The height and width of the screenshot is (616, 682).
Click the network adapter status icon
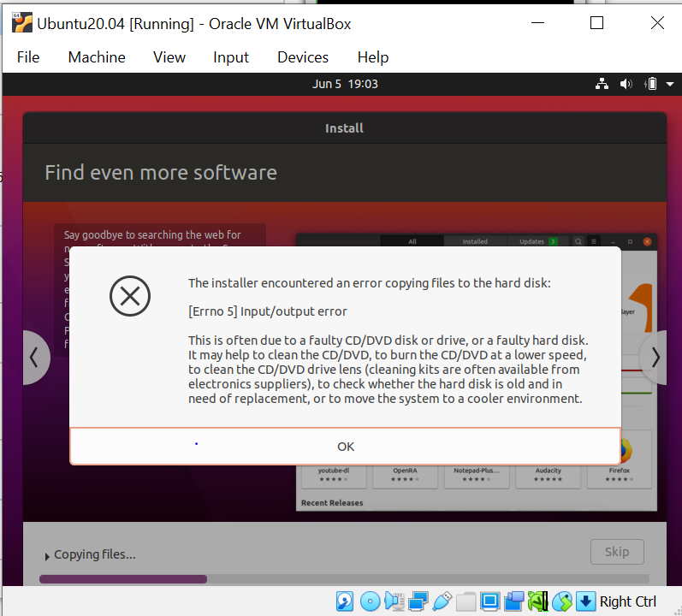(x=418, y=601)
